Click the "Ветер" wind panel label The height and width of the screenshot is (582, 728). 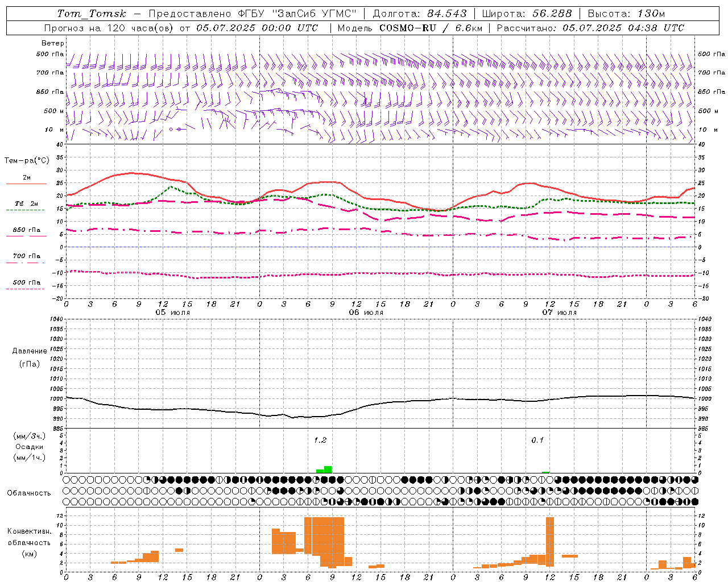pos(53,43)
